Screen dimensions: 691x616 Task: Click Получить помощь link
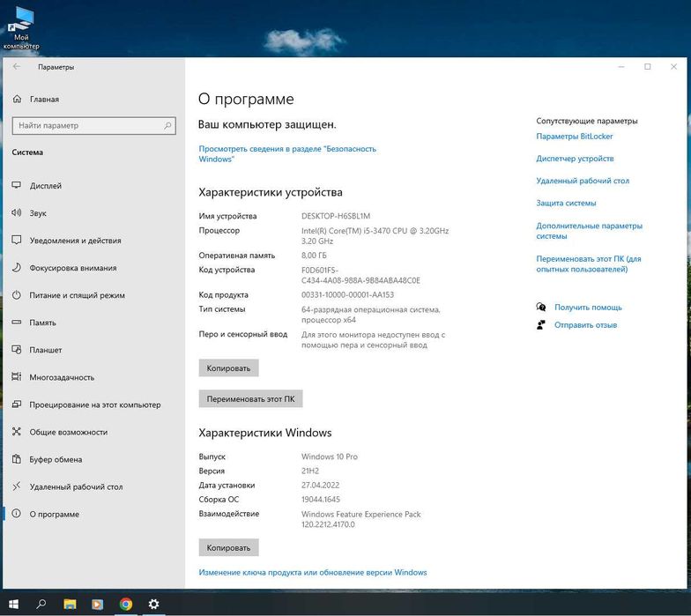[x=588, y=307]
